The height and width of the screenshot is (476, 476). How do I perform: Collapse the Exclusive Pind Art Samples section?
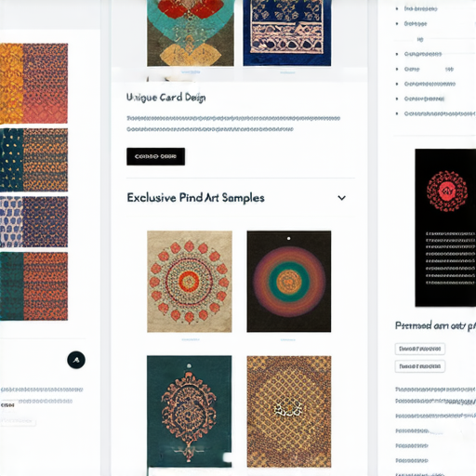coord(341,198)
